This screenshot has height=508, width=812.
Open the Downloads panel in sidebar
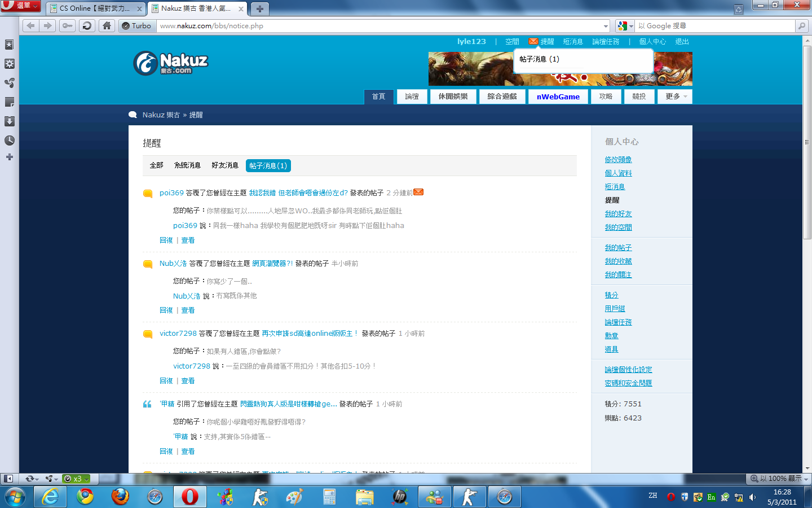click(x=9, y=121)
